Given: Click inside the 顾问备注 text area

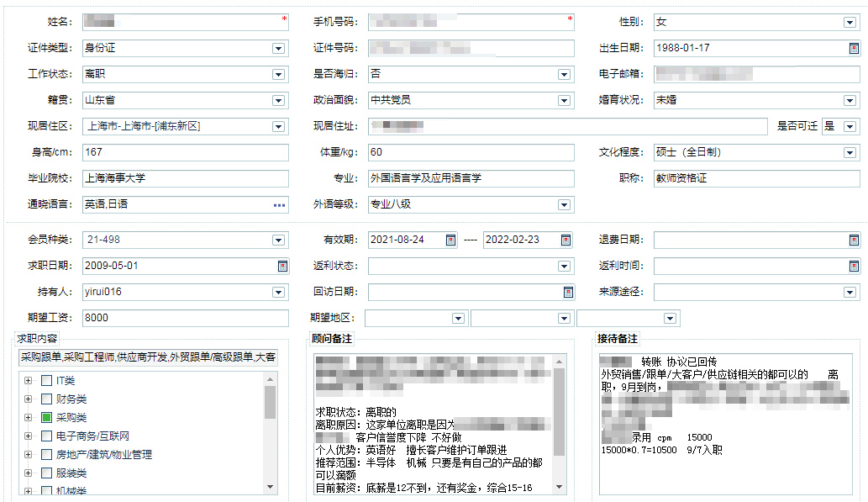Looking at the screenshot, I should click(434, 424).
